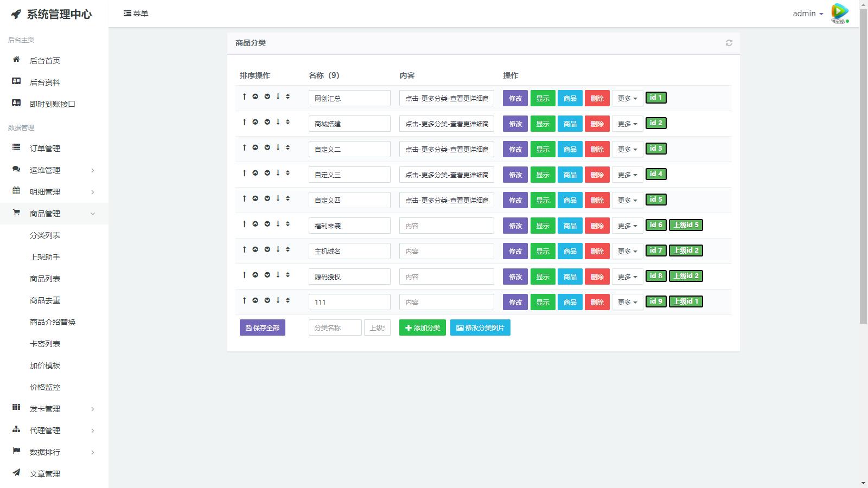The image size is (868, 488).
Task: Click the home icon for 后台首页
Action: [16, 60]
